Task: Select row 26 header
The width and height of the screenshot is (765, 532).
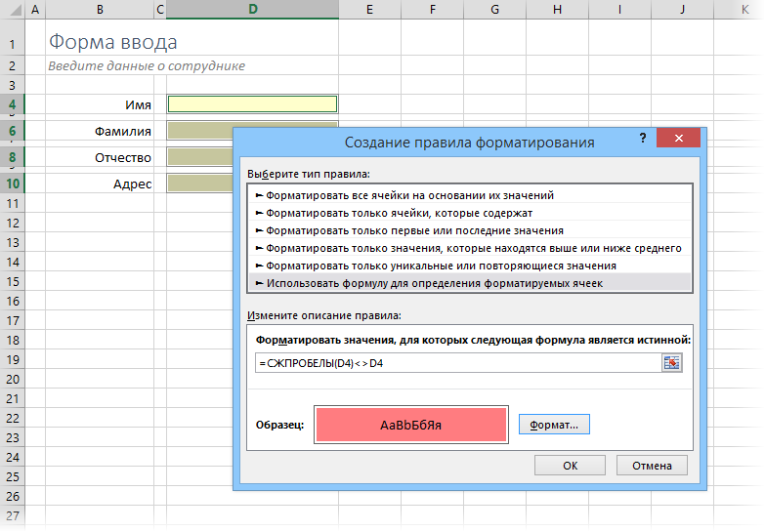Action: point(12,496)
